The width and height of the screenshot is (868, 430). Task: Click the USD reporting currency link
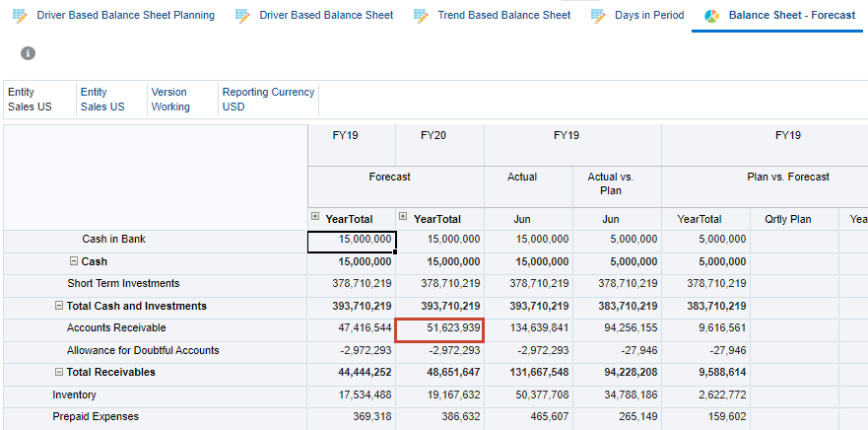[x=234, y=107]
